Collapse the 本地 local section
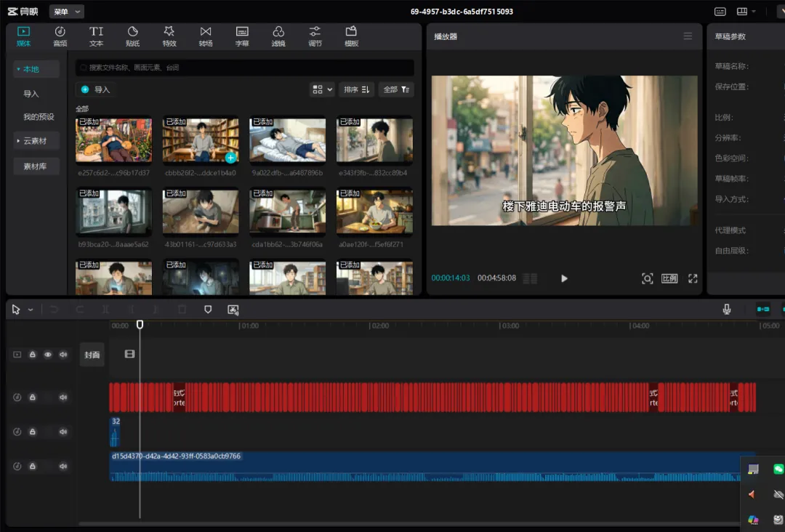The width and height of the screenshot is (785, 532). [x=36, y=69]
